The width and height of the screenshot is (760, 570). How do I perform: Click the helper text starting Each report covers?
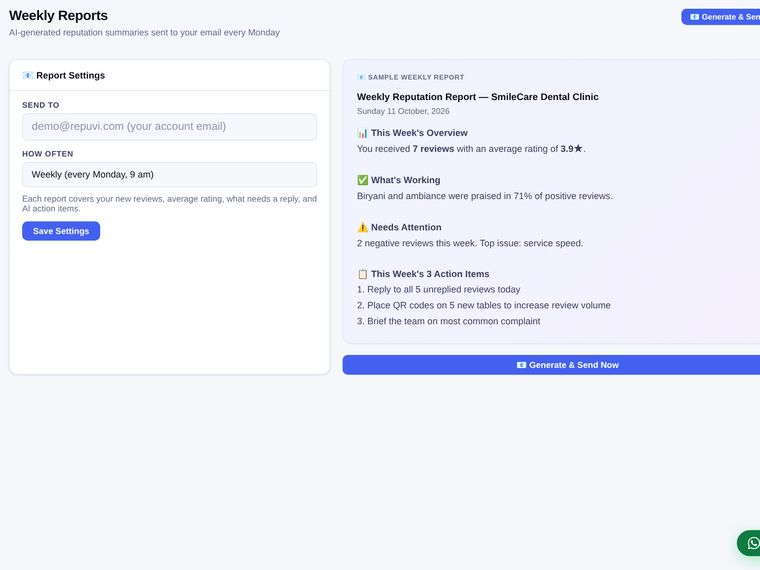170,204
